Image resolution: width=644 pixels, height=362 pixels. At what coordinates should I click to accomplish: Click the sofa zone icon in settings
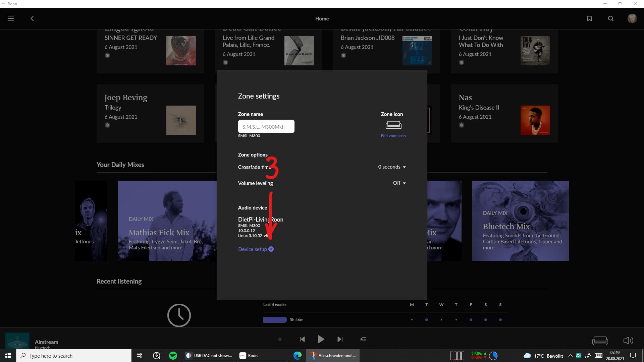coord(393,125)
